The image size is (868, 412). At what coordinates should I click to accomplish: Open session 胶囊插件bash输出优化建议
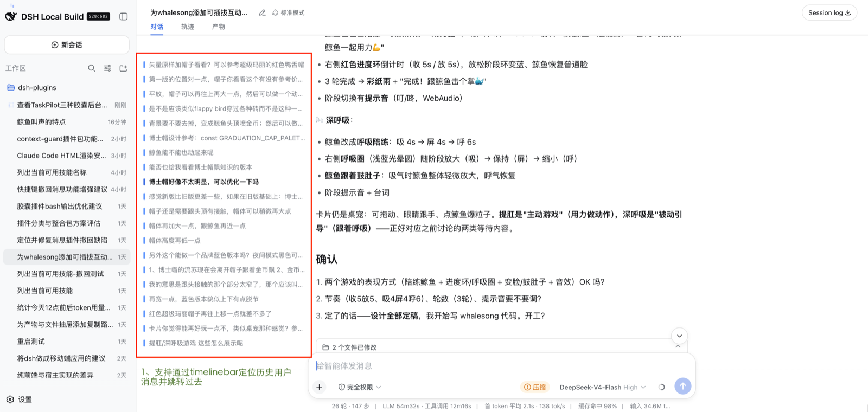pyautogui.click(x=67, y=207)
